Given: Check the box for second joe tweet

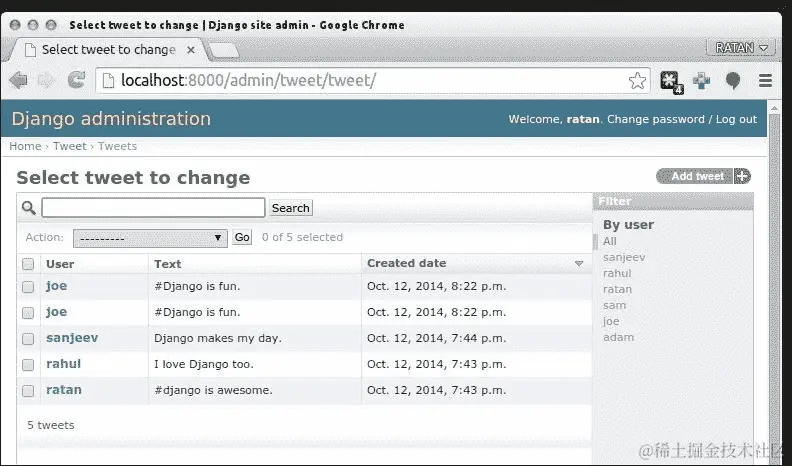Looking at the screenshot, I should coord(28,313).
